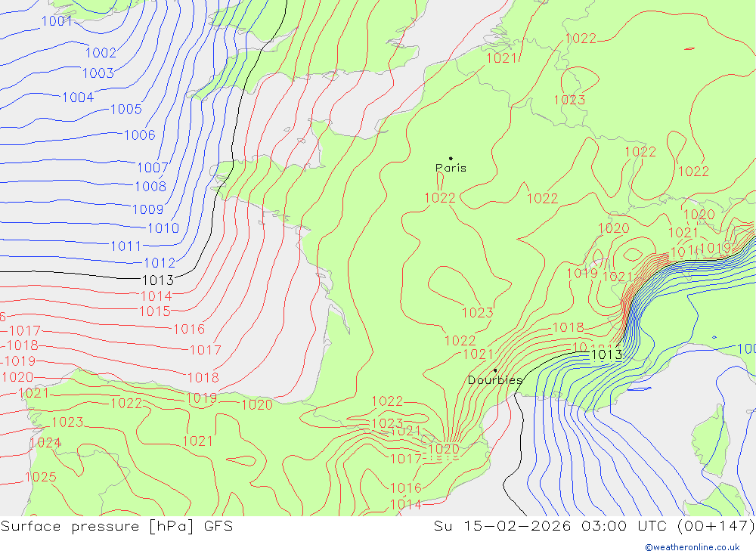
Task: Click the 1023 label in central France
Action: click(477, 313)
